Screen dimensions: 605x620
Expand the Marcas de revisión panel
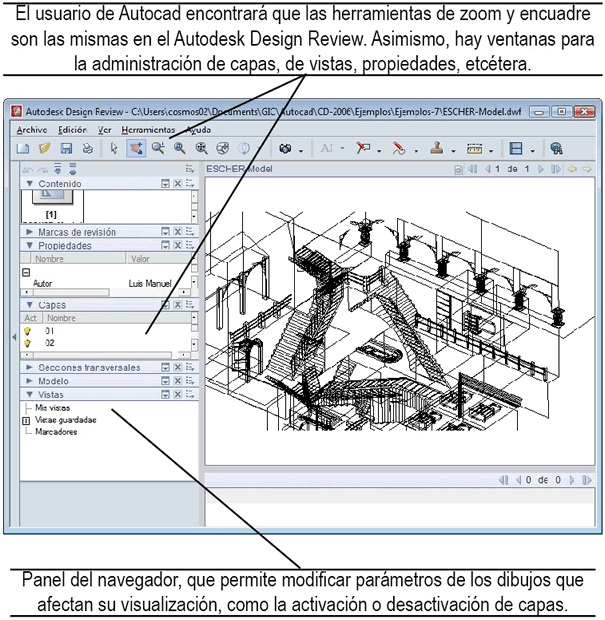[x=29, y=232]
